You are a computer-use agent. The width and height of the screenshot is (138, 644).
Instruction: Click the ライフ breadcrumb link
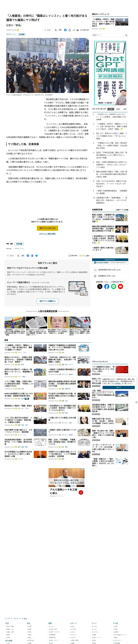[16, 618]
